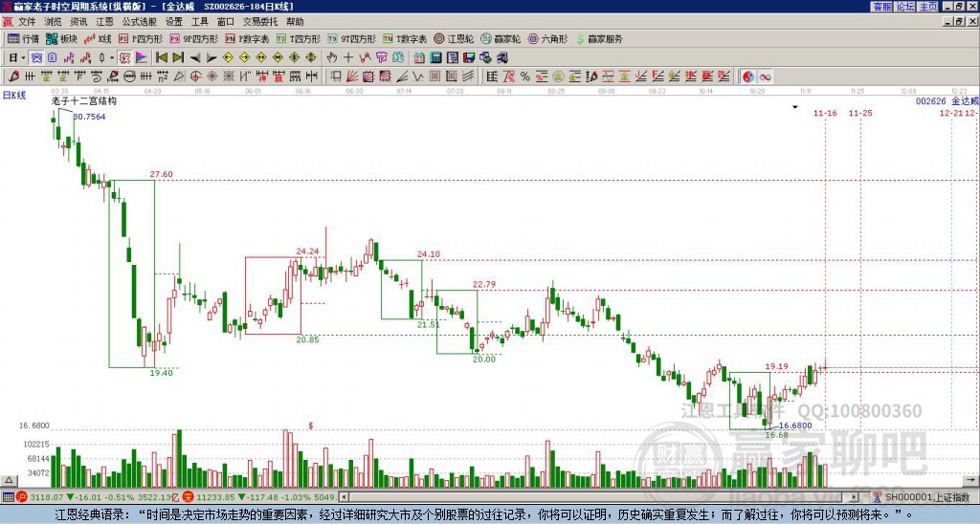Select the hand pan tool

[332, 58]
